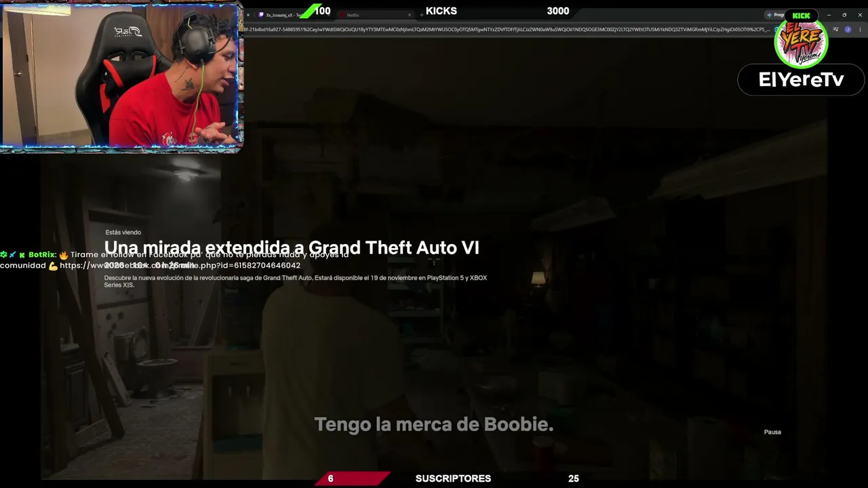
Task: Open a new browser tab
Action: point(421,15)
